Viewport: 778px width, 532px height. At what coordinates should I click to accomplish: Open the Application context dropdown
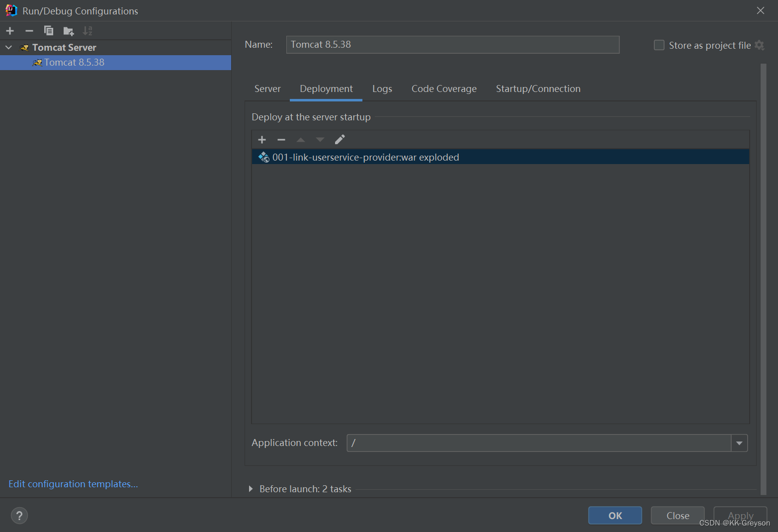tap(739, 443)
